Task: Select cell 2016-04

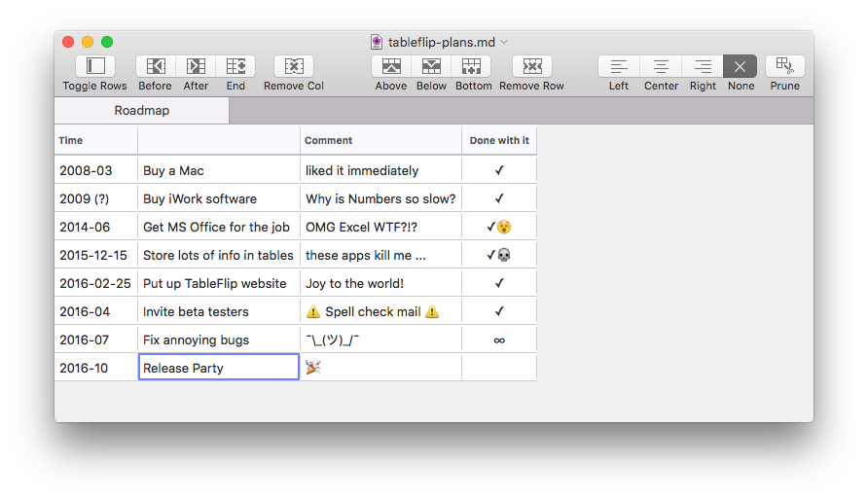Action: pos(95,311)
